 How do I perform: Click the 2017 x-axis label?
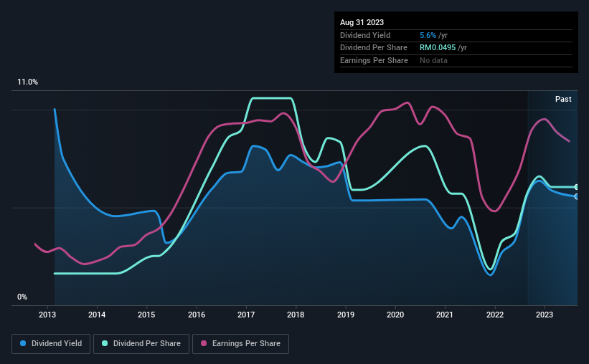pyautogui.click(x=246, y=315)
